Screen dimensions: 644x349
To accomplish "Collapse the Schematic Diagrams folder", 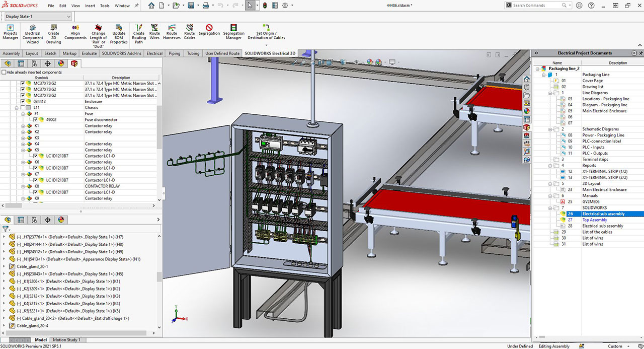I will click(550, 129).
